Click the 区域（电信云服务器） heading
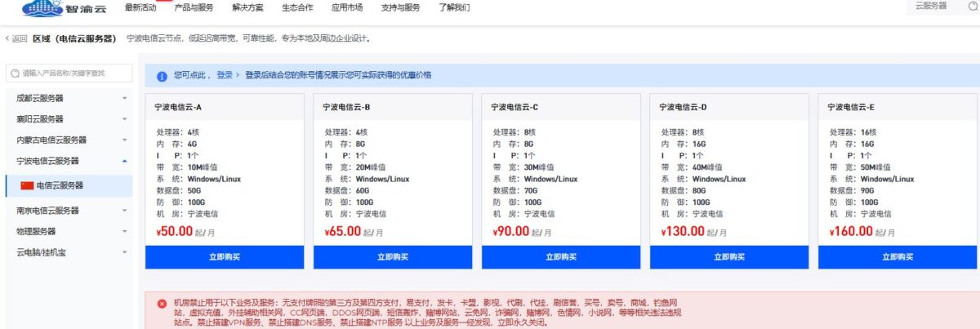 point(75,38)
